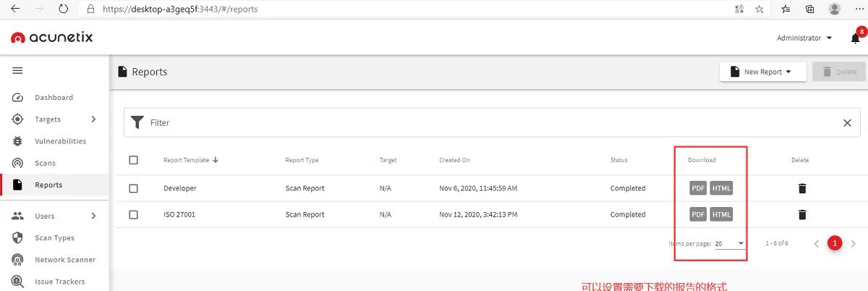
Task: Go to Vulnerabilities in the sidebar
Action: 60,141
